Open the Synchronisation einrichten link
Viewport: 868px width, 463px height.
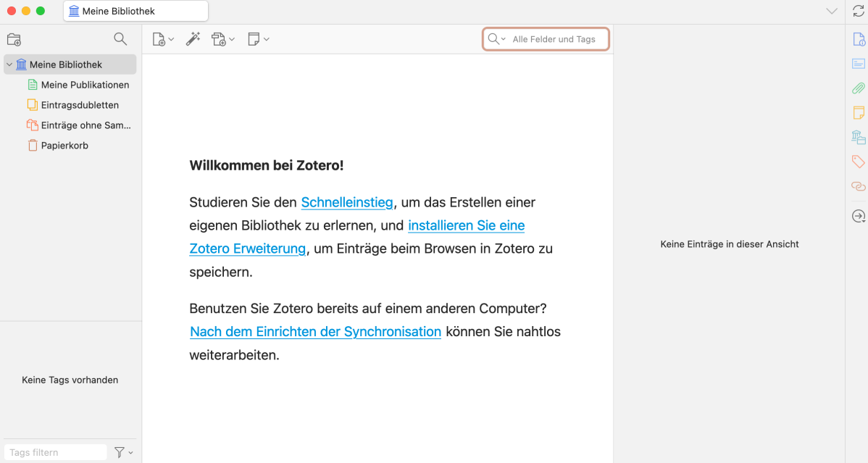[x=315, y=331]
